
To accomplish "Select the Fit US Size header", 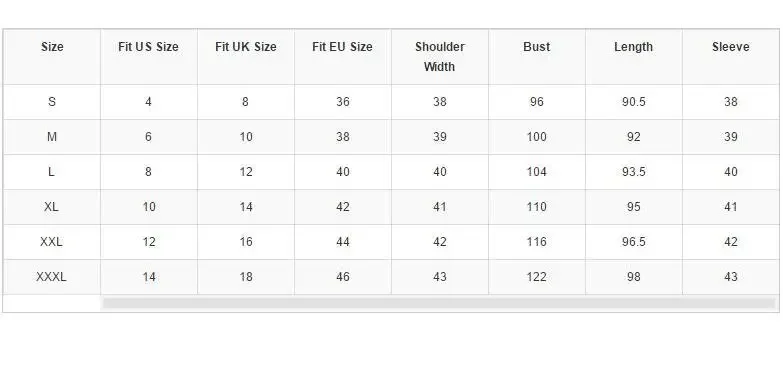I will coord(148,47).
